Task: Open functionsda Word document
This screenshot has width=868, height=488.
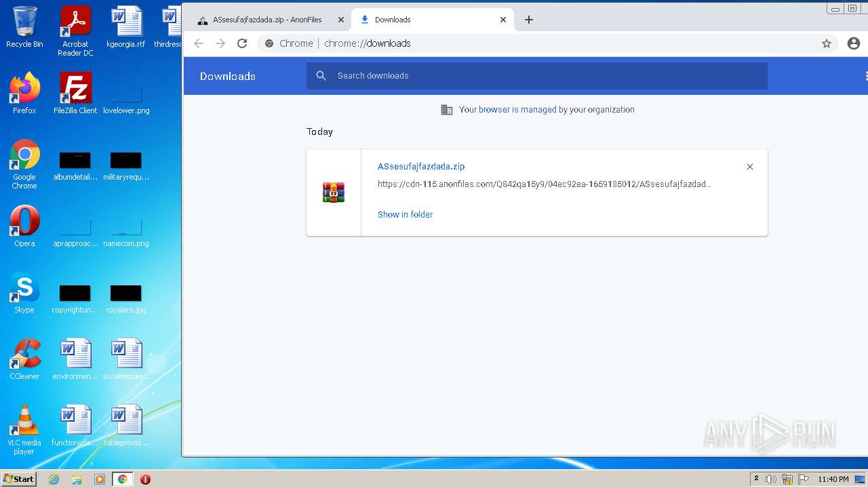Action: (x=75, y=426)
